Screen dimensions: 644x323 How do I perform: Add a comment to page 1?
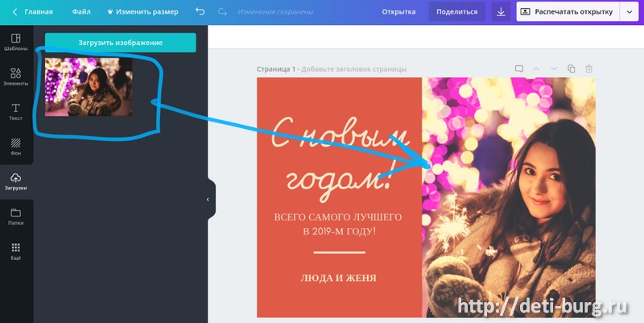(x=519, y=68)
